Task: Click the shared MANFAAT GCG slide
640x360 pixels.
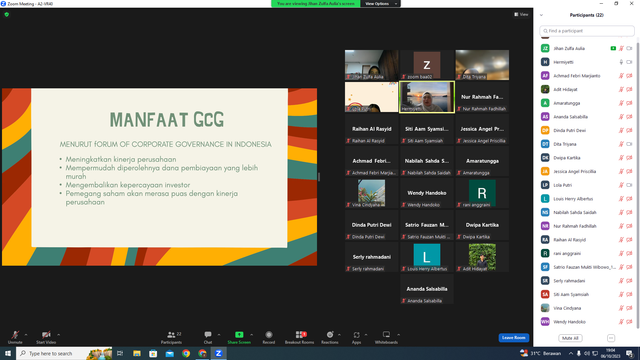Action: coord(159,177)
